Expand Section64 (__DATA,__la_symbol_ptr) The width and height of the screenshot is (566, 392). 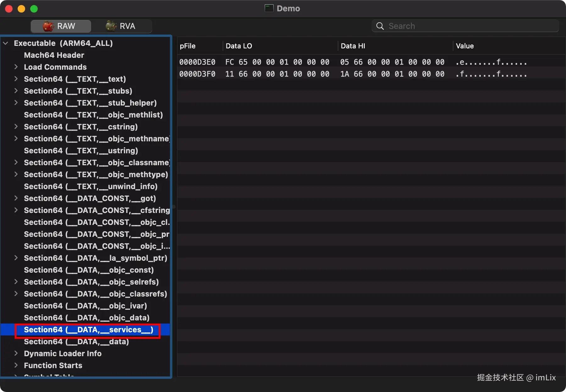[x=16, y=258]
